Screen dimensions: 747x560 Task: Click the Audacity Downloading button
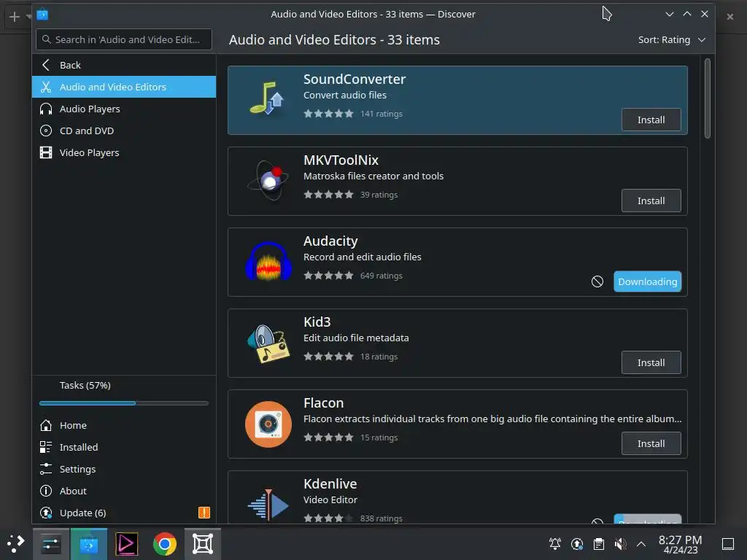[648, 281]
